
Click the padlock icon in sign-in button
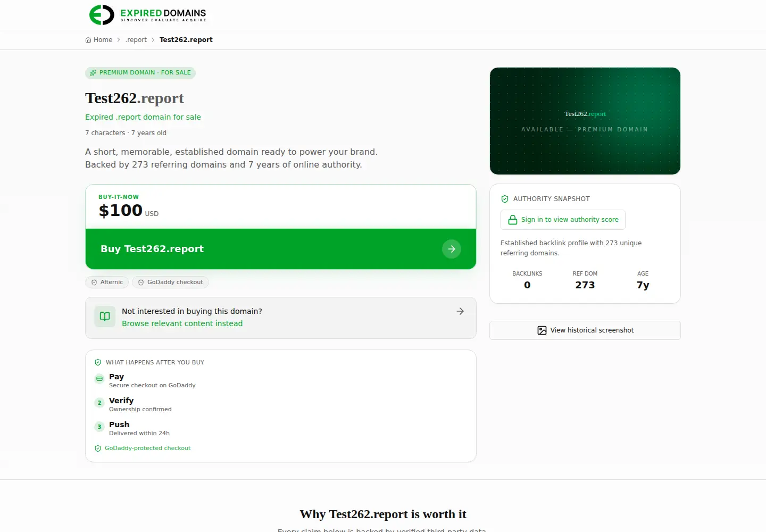tap(513, 220)
